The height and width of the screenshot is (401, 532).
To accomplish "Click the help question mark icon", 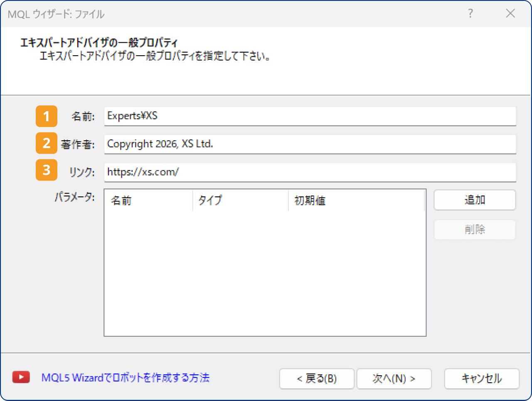I will [x=470, y=14].
